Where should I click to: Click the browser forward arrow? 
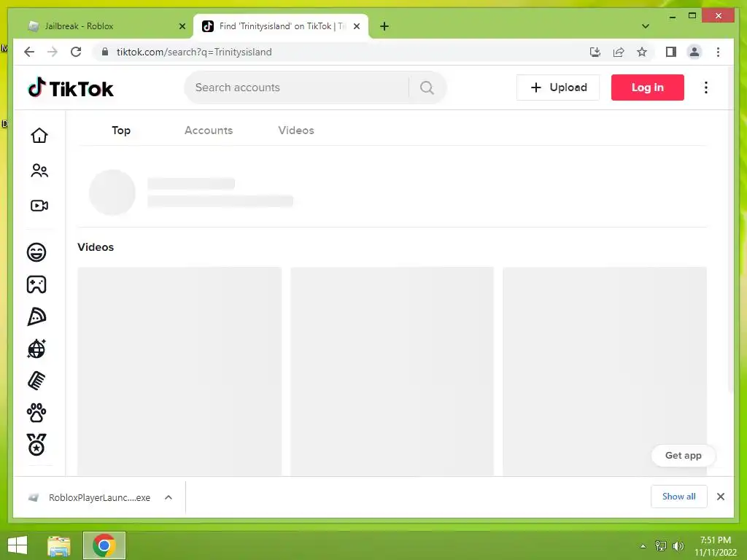pyautogui.click(x=53, y=52)
